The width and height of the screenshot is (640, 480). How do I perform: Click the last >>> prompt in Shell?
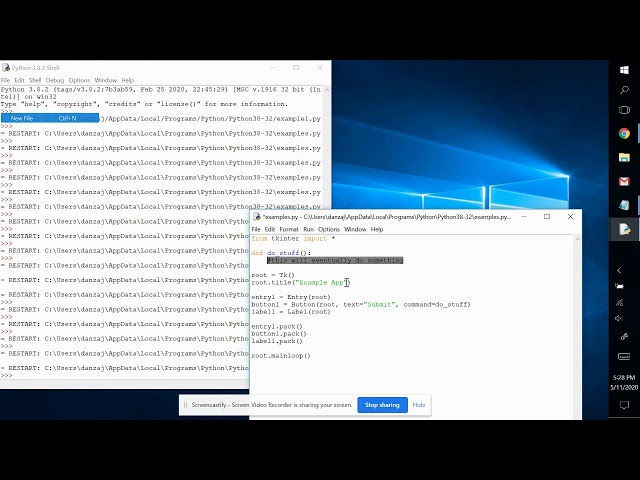coord(7,376)
